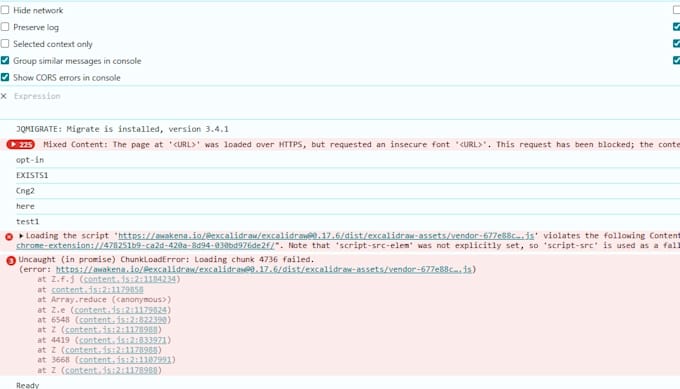Select the Mixed Content error message text

[x=361, y=144]
